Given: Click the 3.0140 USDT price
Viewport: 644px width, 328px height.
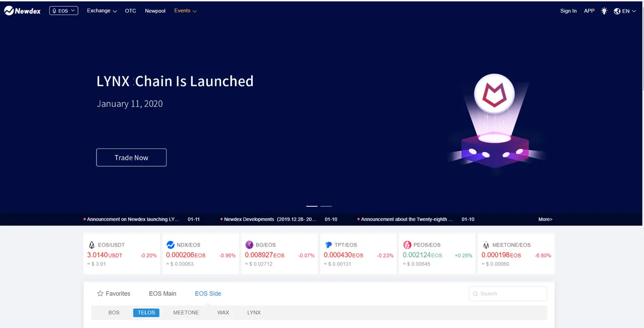Looking at the screenshot, I should 105,255.
